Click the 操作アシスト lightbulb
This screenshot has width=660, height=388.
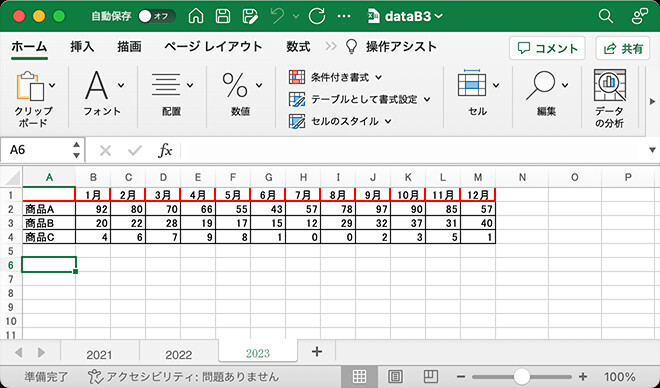pyautogui.click(x=351, y=47)
